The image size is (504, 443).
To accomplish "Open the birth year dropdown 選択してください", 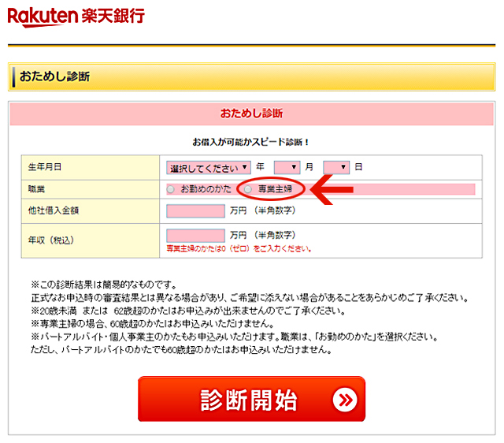I will pyautogui.click(x=208, y=168).
